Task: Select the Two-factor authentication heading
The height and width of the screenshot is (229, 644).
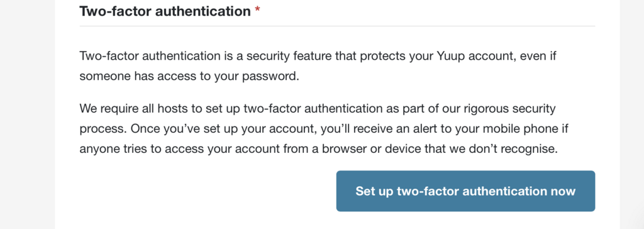Action: tap(165, 11)
